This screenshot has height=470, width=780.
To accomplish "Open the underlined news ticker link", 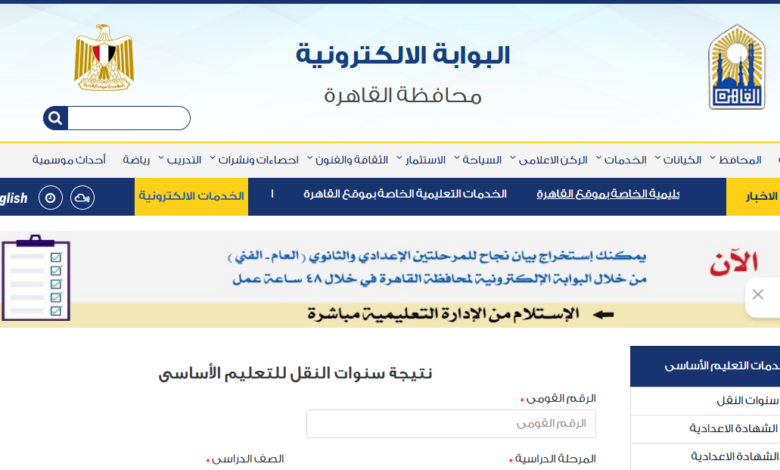I will (608, 194).
